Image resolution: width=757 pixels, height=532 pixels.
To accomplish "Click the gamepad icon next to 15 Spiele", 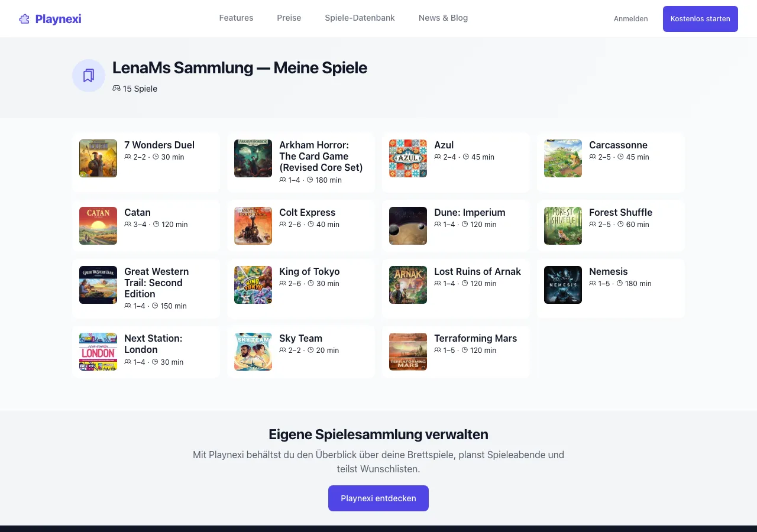I will (x=117, y=89).
